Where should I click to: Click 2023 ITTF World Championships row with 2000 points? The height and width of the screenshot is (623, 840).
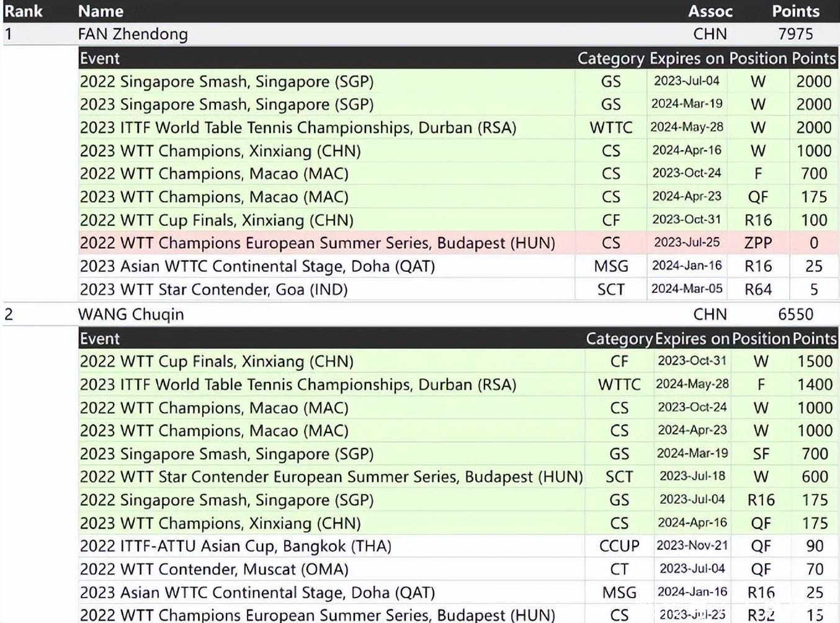coord(298,128)
